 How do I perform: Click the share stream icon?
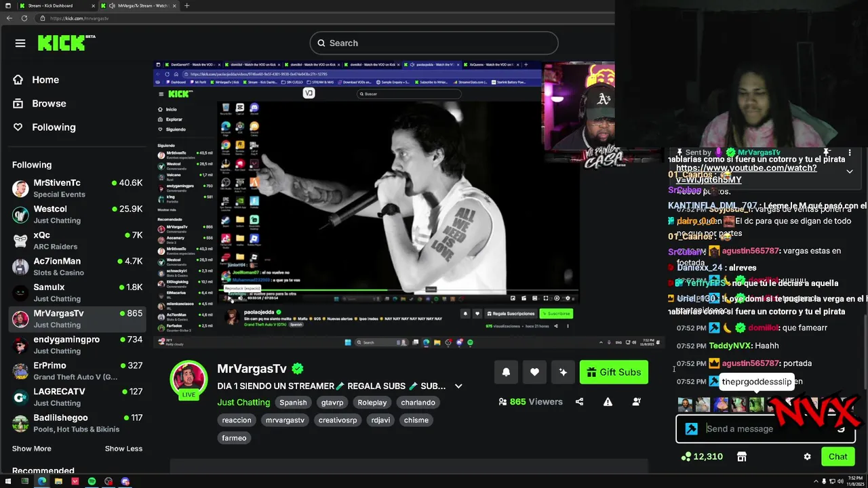pyautogui.click(x=579, y=402)
